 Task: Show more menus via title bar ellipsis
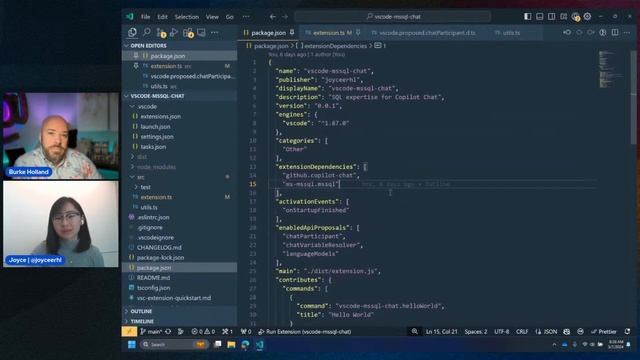pos(246,17)
